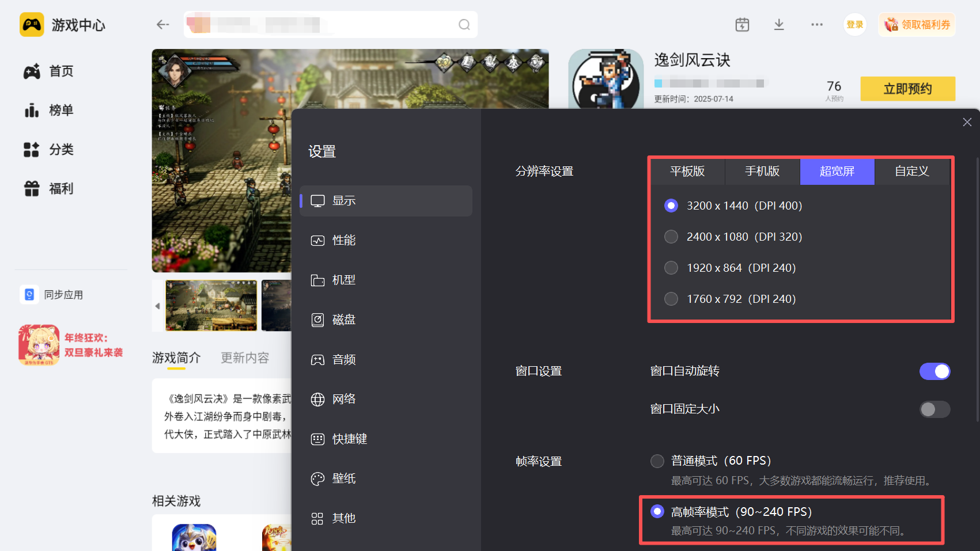This screenshot has width=980, height=551.
Task: Click the search magnifier icon
Action: pyautogui.click(x=464, y=25)
